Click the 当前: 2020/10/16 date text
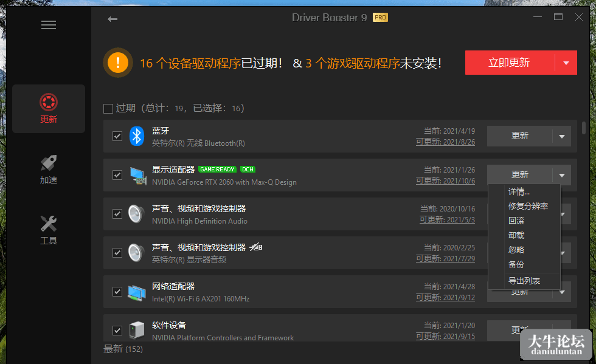This screenshot has height=364, width=596. pyautogui.click(x=448, y=208)
